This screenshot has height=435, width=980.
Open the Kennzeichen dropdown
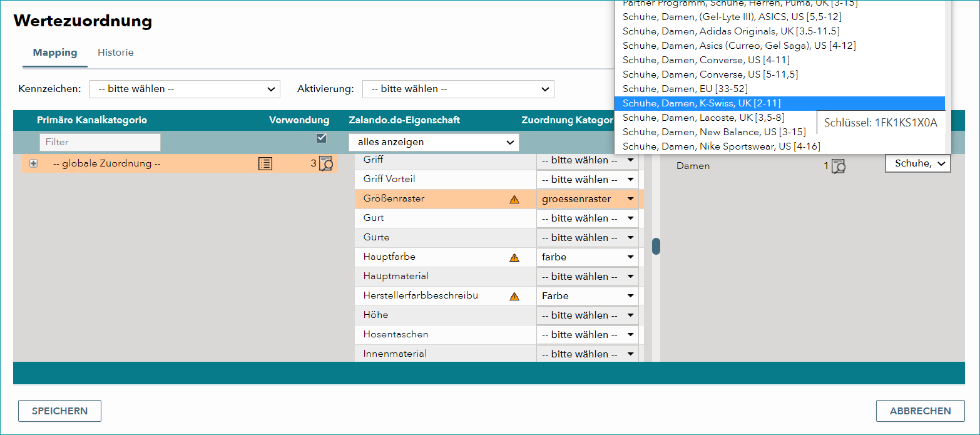[x=185, y=89]
